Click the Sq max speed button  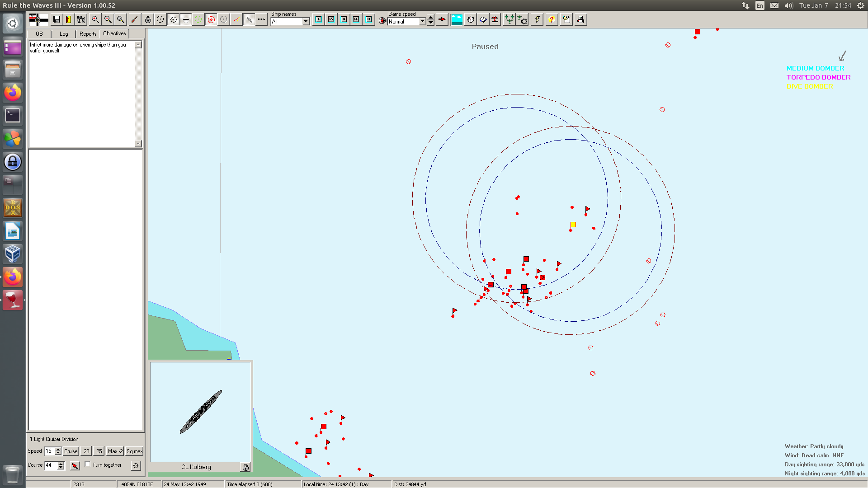coord(134,451)
